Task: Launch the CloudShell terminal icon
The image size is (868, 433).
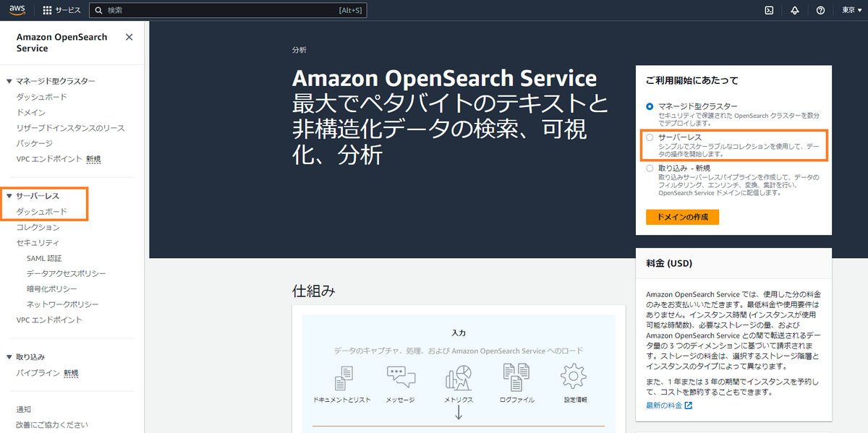Action: (769, 10)
